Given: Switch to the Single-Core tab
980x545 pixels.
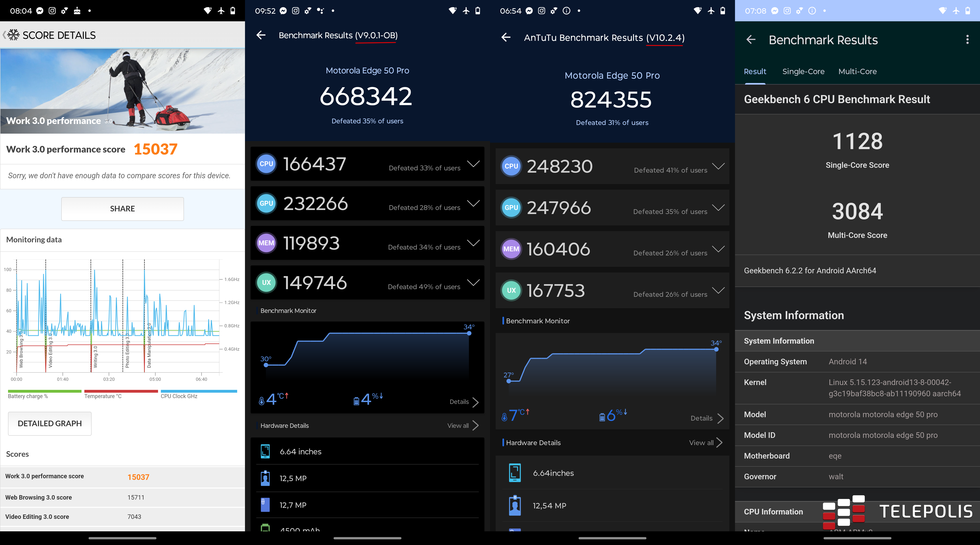Looking at the screenshot, I should click(803, 72).
